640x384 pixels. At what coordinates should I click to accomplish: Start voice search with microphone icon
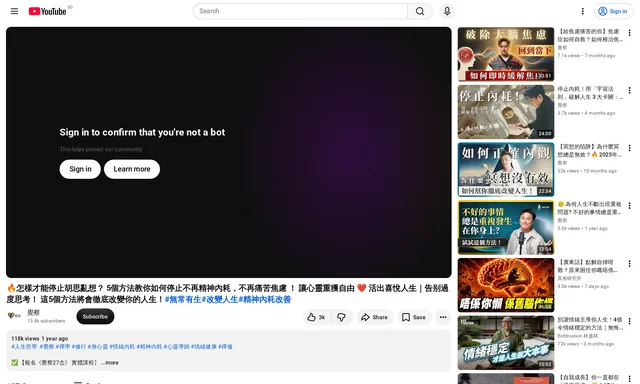point(447,11)
